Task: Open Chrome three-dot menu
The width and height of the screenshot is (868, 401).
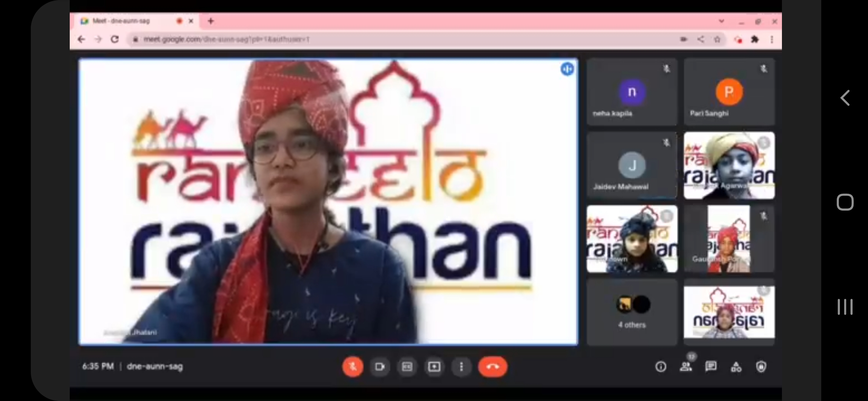Action: 772,39
